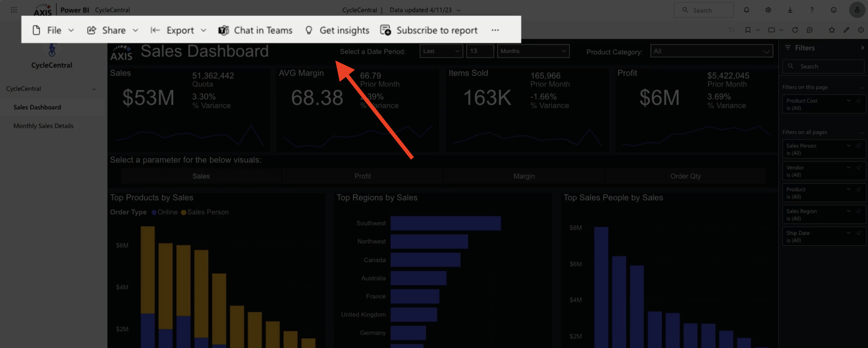Open the Power BI download center
The width and height of the screenshot is (868, 348).
790,10
